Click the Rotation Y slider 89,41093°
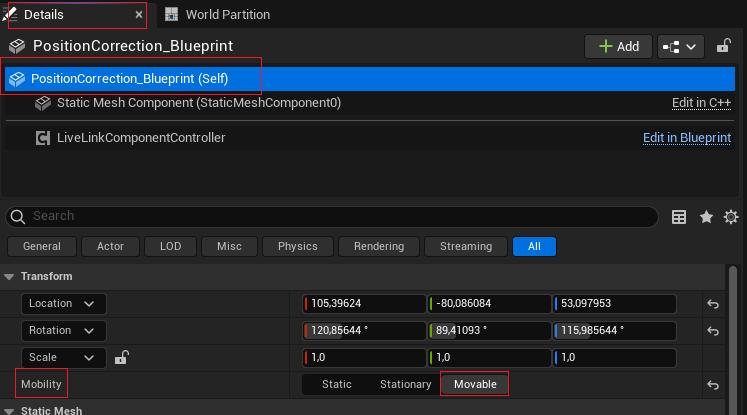This screenshot has width=747, height=415. pyautogui.click(x=489, y=331)
